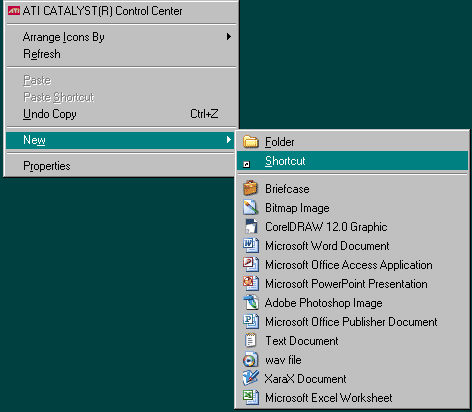Create a new Folder
The image size is (472, 412).
pyautogui.click(x=353, y=142)
